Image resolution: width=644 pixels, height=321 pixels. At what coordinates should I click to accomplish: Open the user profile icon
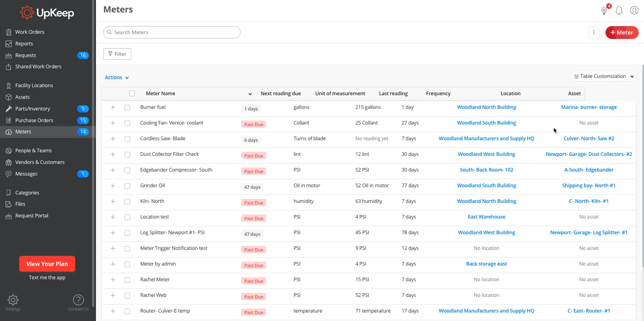tap(634, 10)
